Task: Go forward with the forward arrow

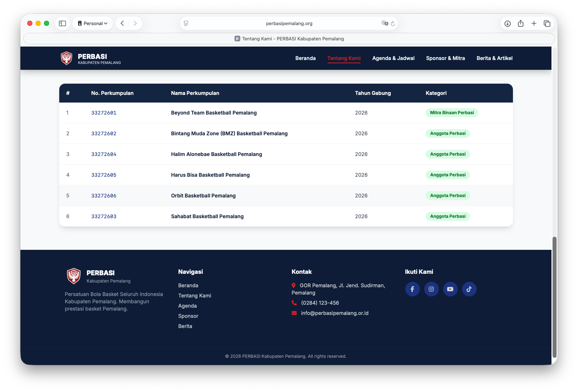Action: (x=135, y=23)
